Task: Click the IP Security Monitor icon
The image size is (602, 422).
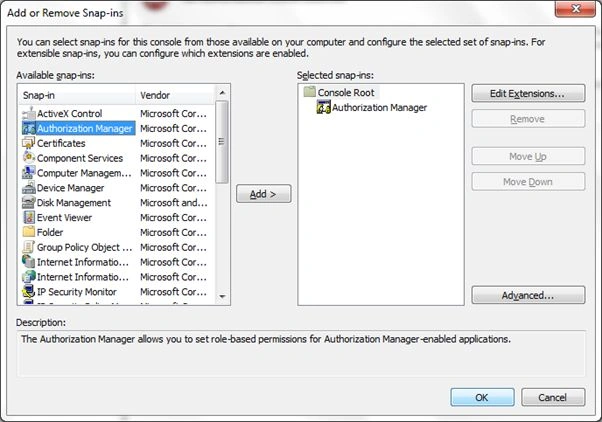Action: click(29, 291)
